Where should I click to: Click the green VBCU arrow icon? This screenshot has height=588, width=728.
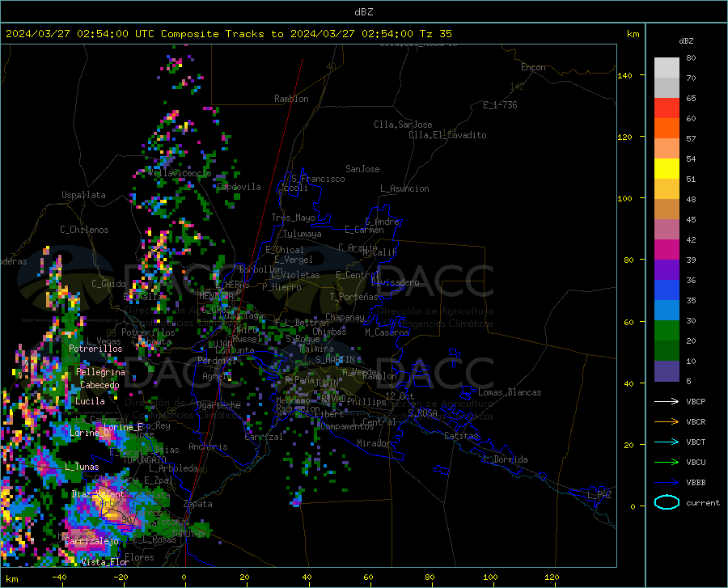tap(667, 463)
